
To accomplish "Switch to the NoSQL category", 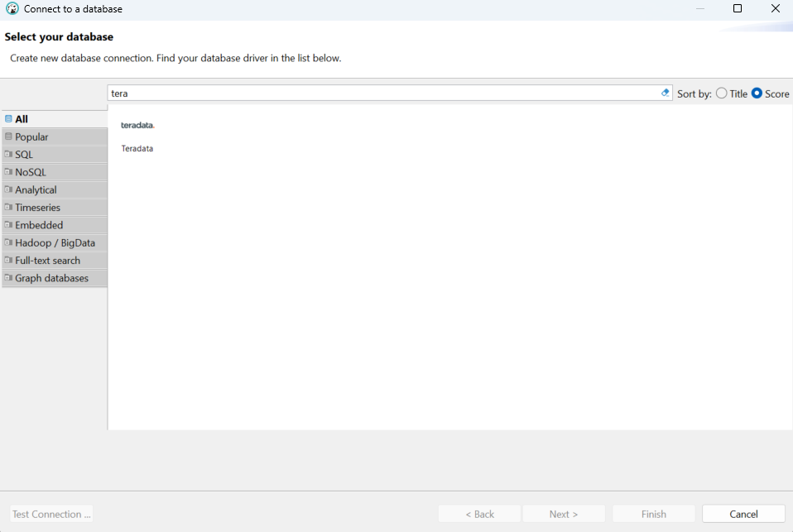I will point(54,172).
